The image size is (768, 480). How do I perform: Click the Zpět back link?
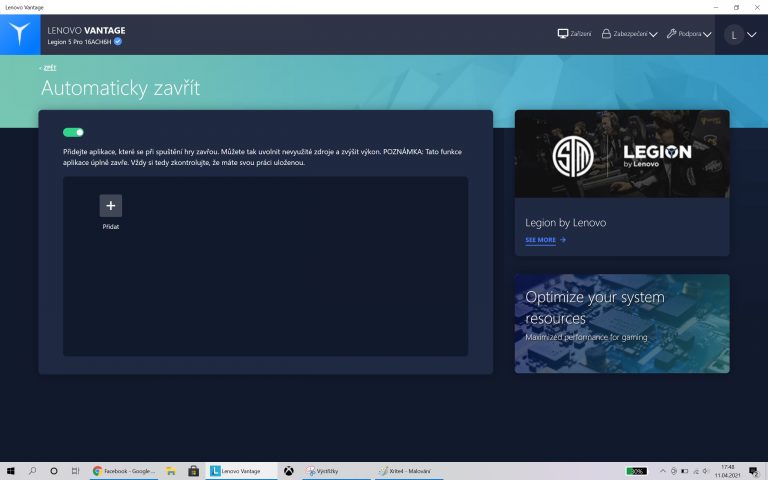[49, 68]
